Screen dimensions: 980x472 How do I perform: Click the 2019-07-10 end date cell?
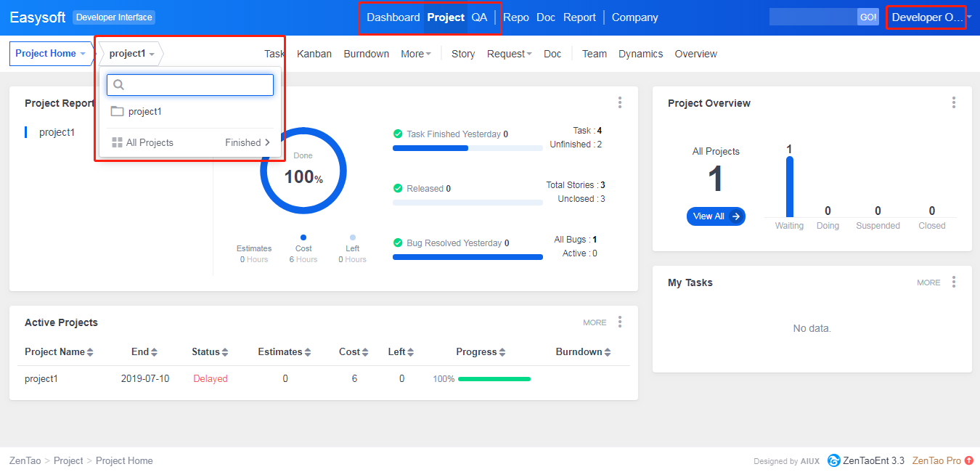click(145, 378)
